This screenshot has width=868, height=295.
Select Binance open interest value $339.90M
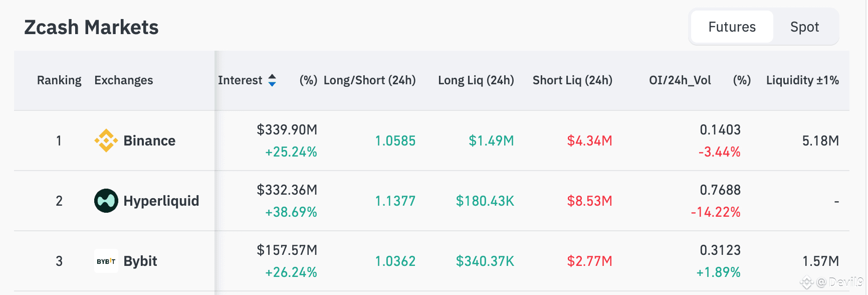tap(287, 130)
